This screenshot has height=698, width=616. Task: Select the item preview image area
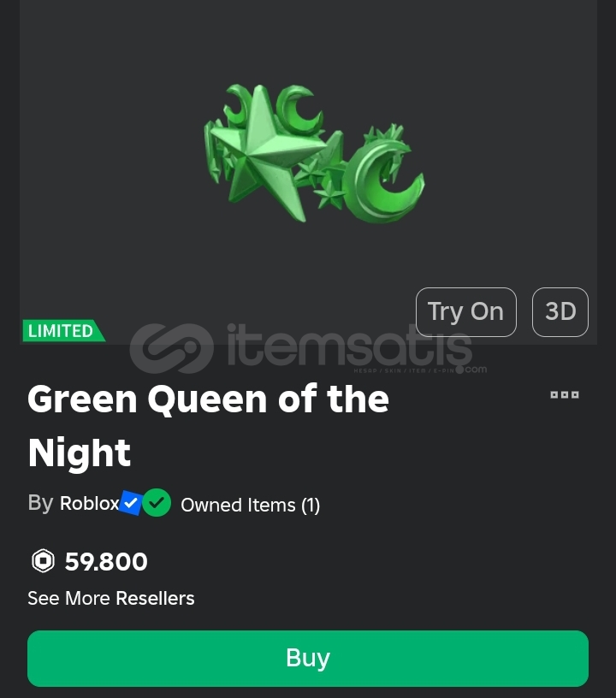point(308,172)
